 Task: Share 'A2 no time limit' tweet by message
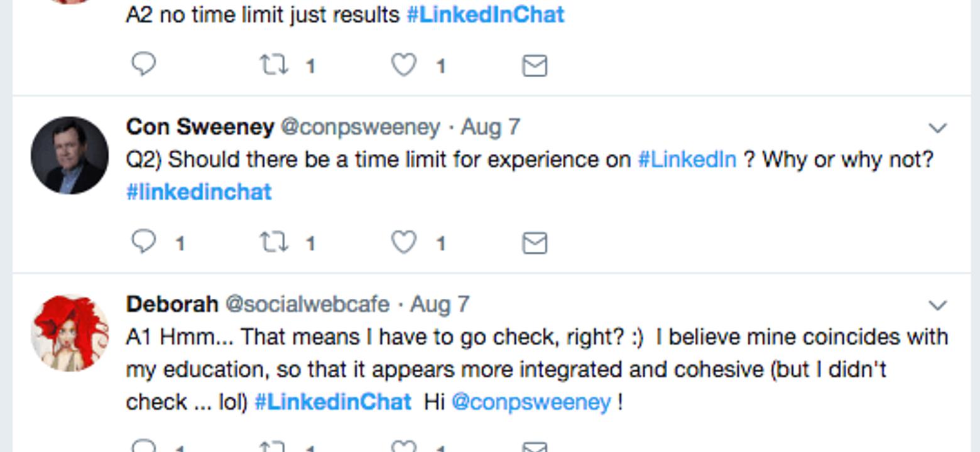(535, 65)
